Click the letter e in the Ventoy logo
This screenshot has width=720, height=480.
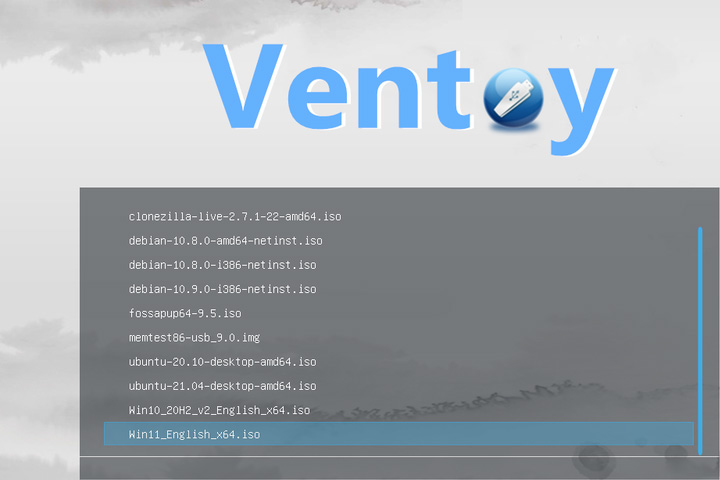(317, 98)
